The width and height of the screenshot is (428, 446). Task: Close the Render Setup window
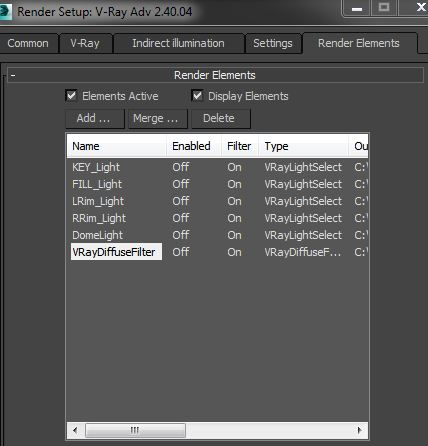pos(420,7)
